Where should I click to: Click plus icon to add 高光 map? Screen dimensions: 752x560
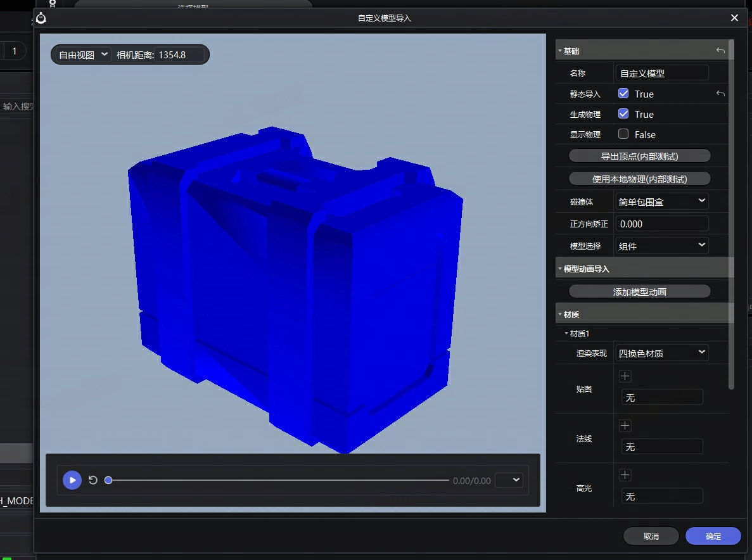click(625, 475)
